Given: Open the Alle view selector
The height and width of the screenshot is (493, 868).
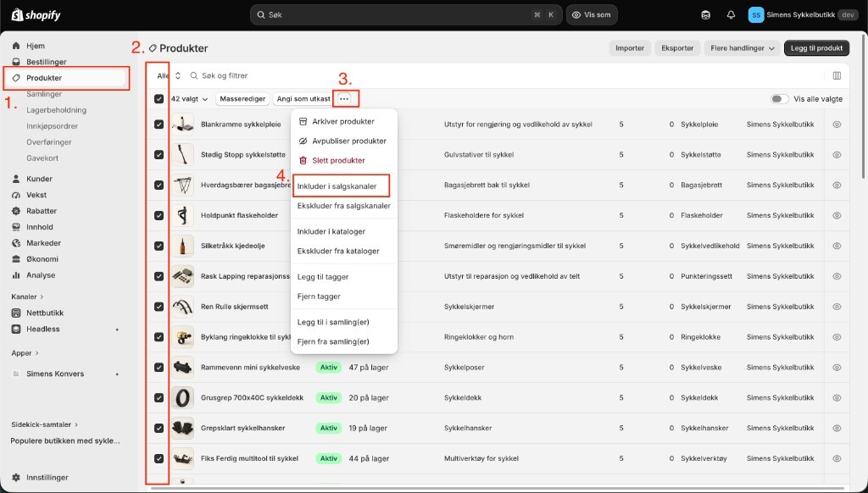Looking at the screenshot, I should (169, 75).
